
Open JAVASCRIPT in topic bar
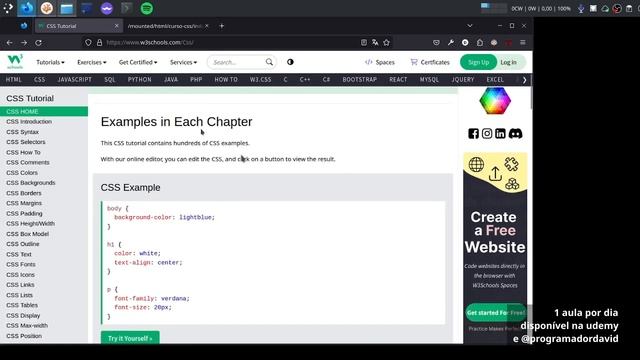click(x=74, y=80)
